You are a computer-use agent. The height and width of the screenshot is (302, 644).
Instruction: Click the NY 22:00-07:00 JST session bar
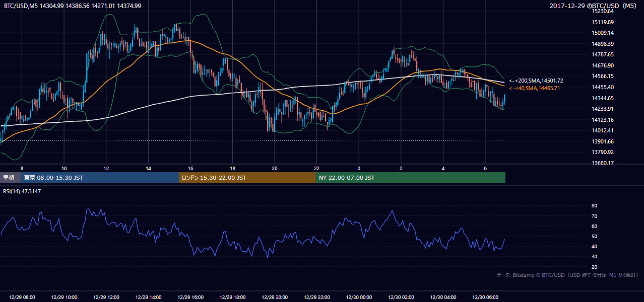pyautogui.click(x=411, y=178)
